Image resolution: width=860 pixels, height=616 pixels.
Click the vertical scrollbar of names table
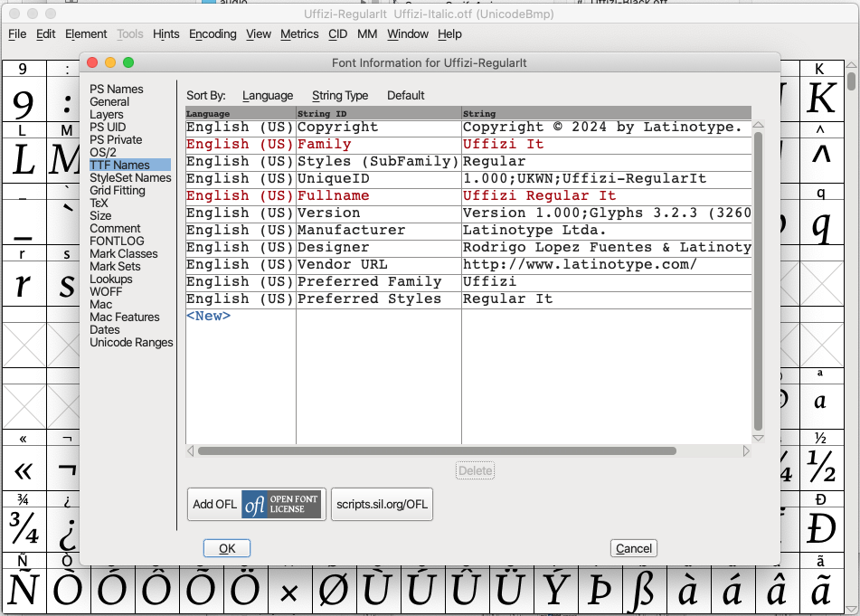(759, 280)
